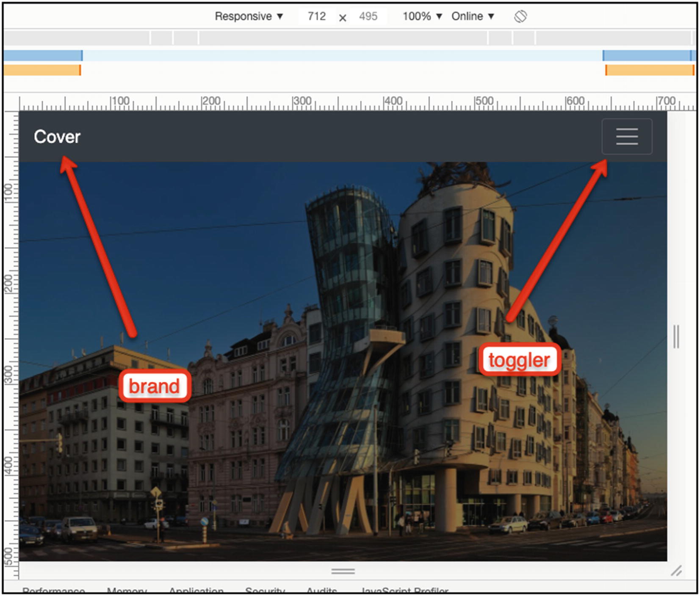This screenshot has height=596, width=700.
Task: Open the Responsive device preset dropdown
Action: (x=248, y=16)
